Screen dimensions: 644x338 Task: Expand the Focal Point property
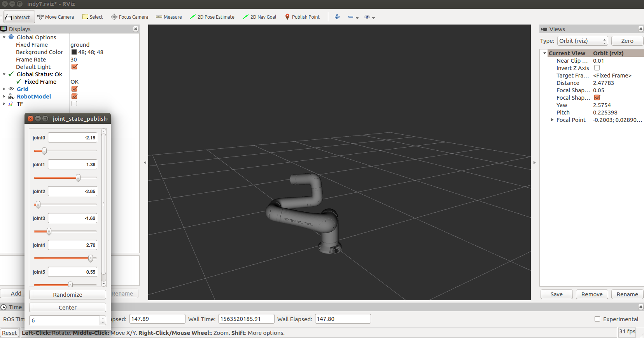(552, 120)
